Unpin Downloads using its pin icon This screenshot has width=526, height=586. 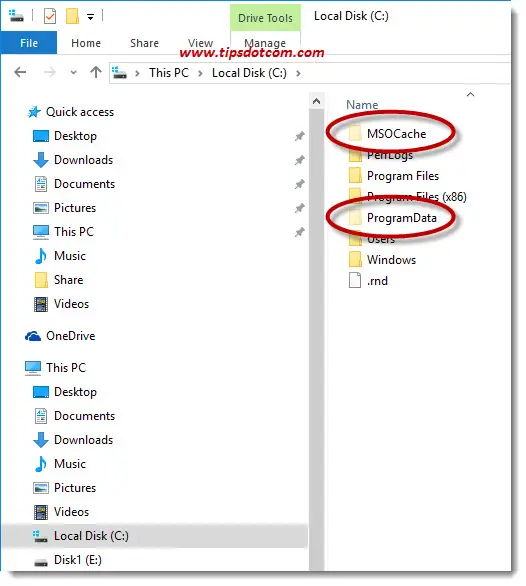(x=299, y=160)
